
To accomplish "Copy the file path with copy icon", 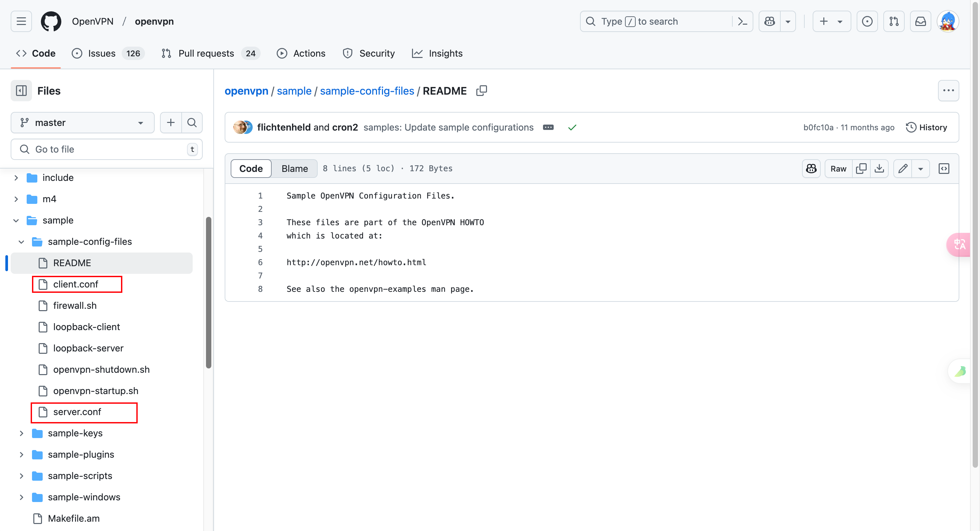I will coord(481,91).
